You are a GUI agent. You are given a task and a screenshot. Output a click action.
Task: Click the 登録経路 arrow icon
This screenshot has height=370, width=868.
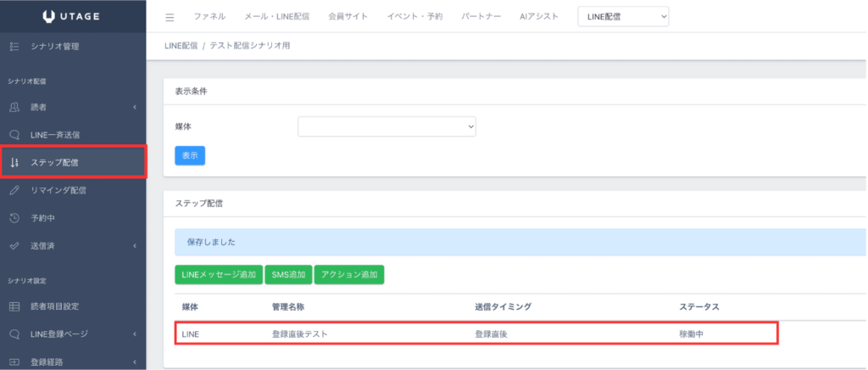point(15,362)
